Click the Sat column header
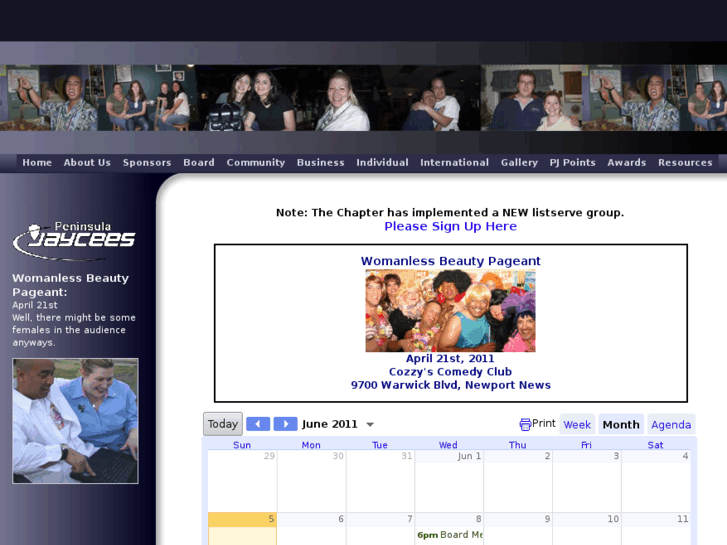Viewport: 727px width, 545px height. tap(655, 445)
